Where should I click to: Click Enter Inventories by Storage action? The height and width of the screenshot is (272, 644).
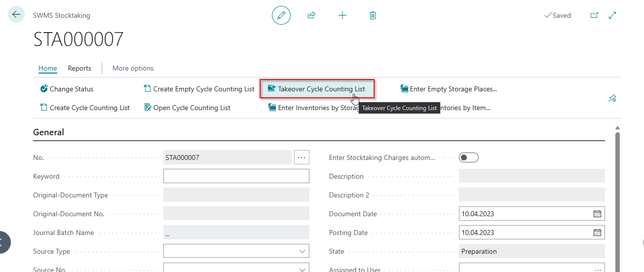(313, 108)
